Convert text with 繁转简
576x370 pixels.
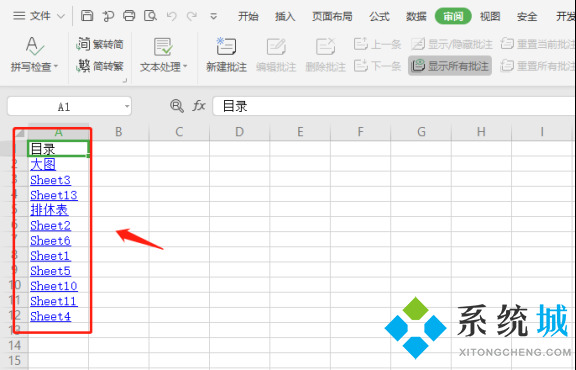point(100,44)
